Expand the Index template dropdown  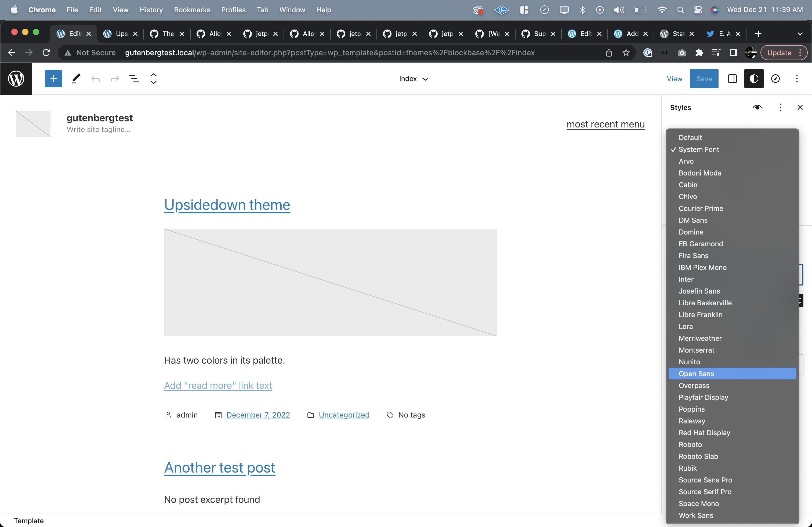(413, 79)
